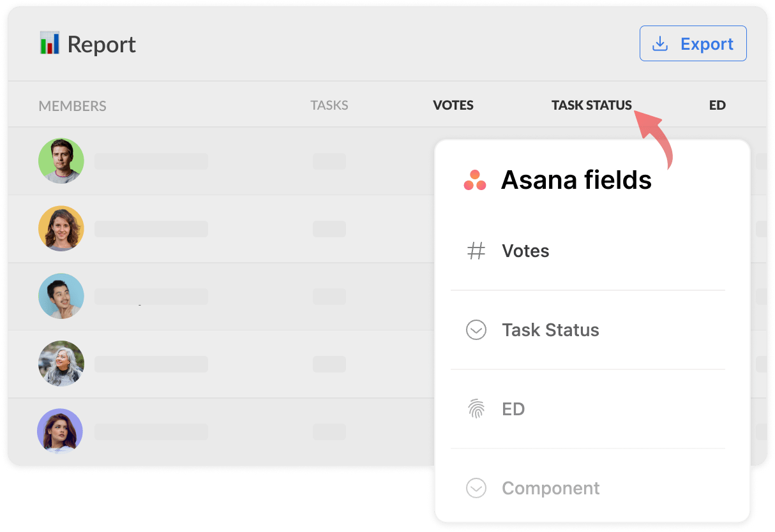Viewport: 775px width, 532px height.
Task: Click the fingerprint icon next to ED
Action: (x=476, y=409)
